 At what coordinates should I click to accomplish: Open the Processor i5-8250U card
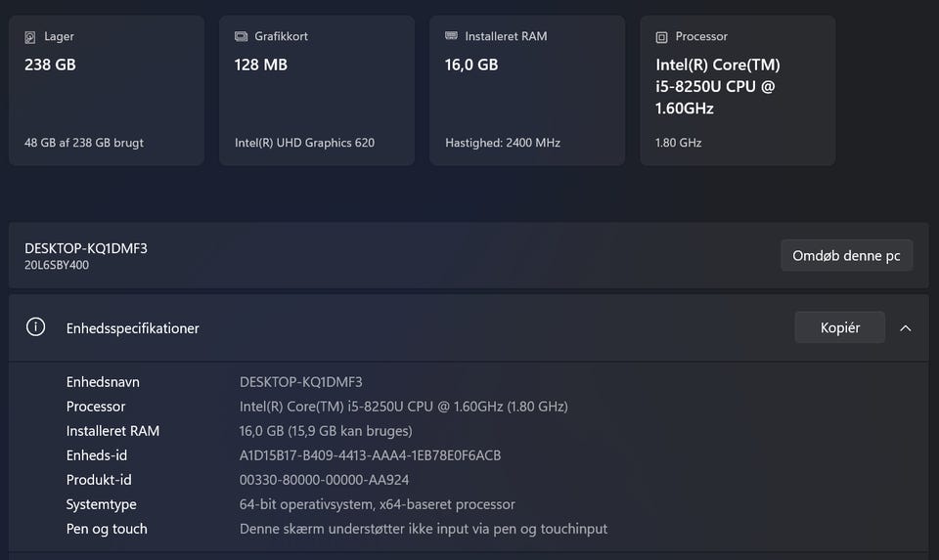(x=738, y=90)
